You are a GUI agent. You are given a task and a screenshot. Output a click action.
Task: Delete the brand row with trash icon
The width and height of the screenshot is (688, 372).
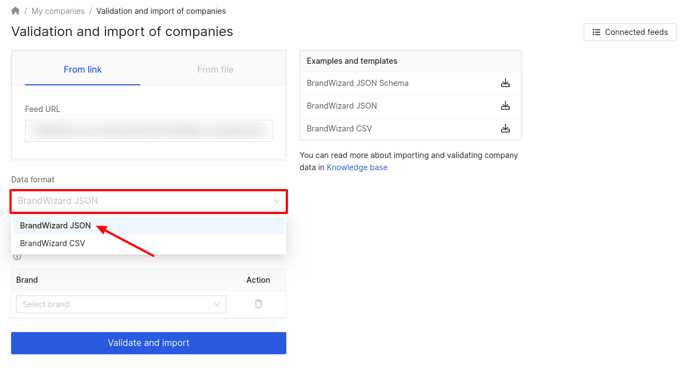click(x=258, y=304)
